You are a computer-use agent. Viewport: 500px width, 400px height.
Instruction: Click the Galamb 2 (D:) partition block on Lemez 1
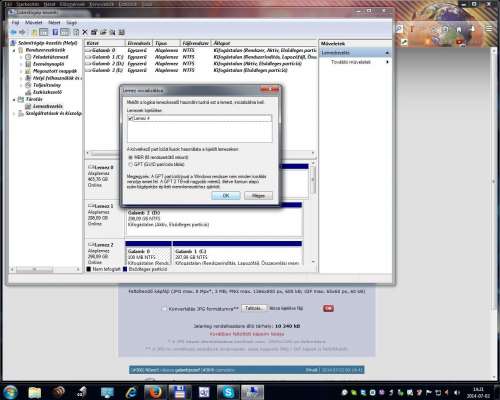click(214, 221)
